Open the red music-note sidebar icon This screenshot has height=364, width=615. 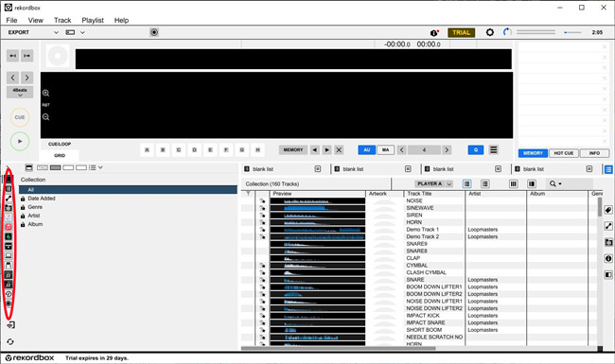[x=9, y=227]
